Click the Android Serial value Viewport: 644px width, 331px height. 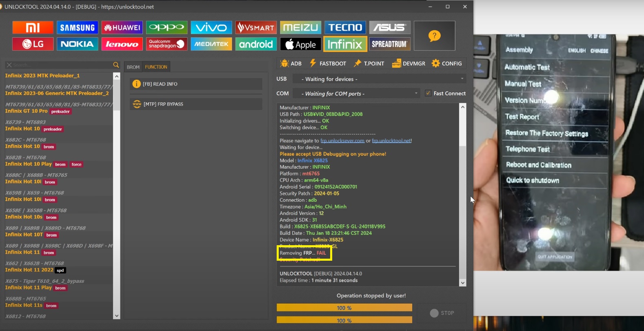tap(336, 187)
